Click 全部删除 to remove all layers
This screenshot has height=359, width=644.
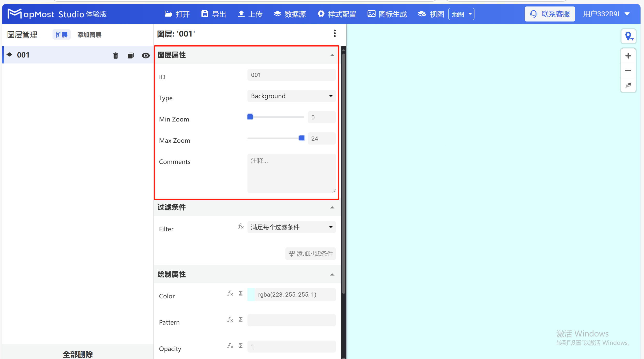pyautogui.click(x=77, y=354)
